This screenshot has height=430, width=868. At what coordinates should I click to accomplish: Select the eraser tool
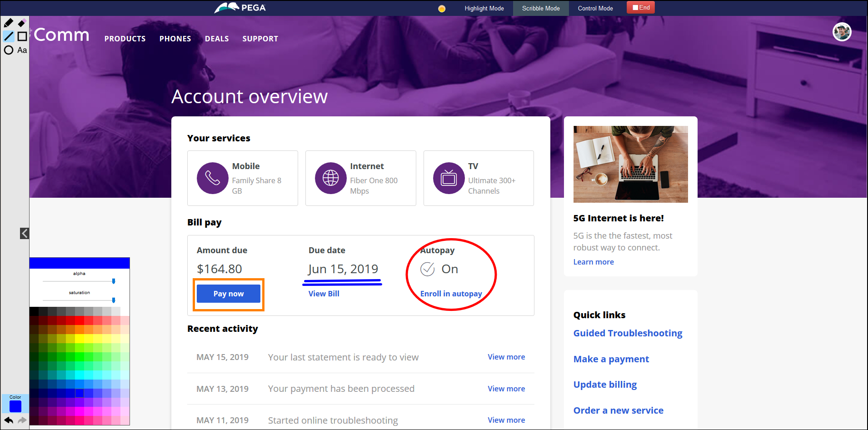click(22, 23)
